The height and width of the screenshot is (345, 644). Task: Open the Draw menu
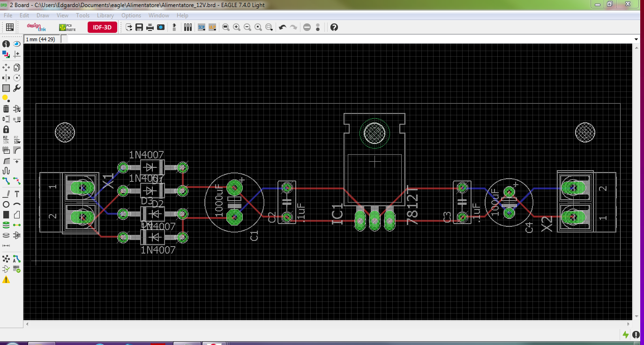coord(43,15)
